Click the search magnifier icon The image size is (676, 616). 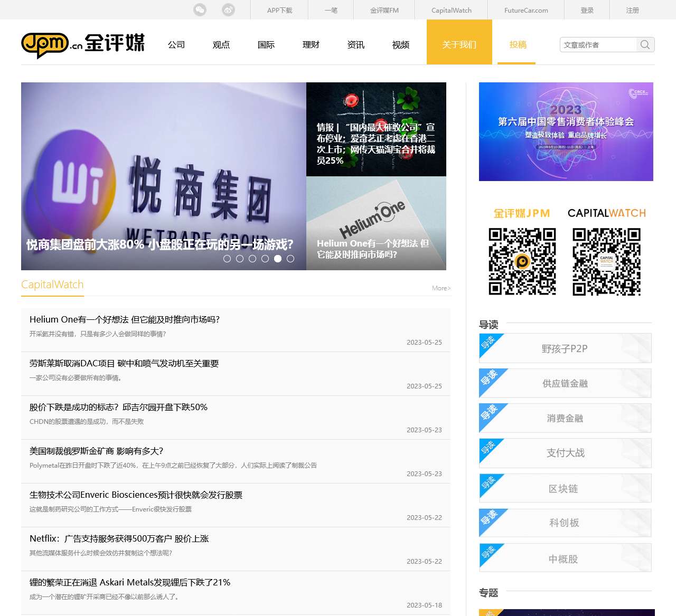click(x=644, y=45)
